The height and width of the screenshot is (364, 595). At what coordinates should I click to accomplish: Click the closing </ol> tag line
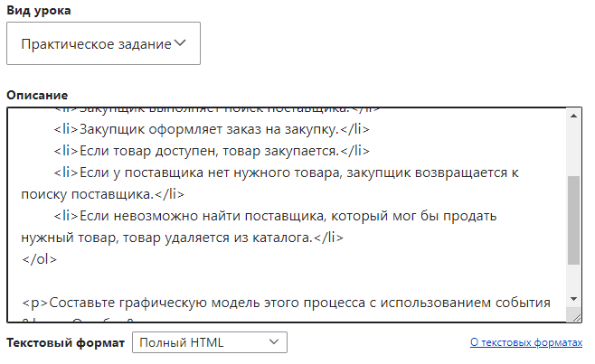40,259
